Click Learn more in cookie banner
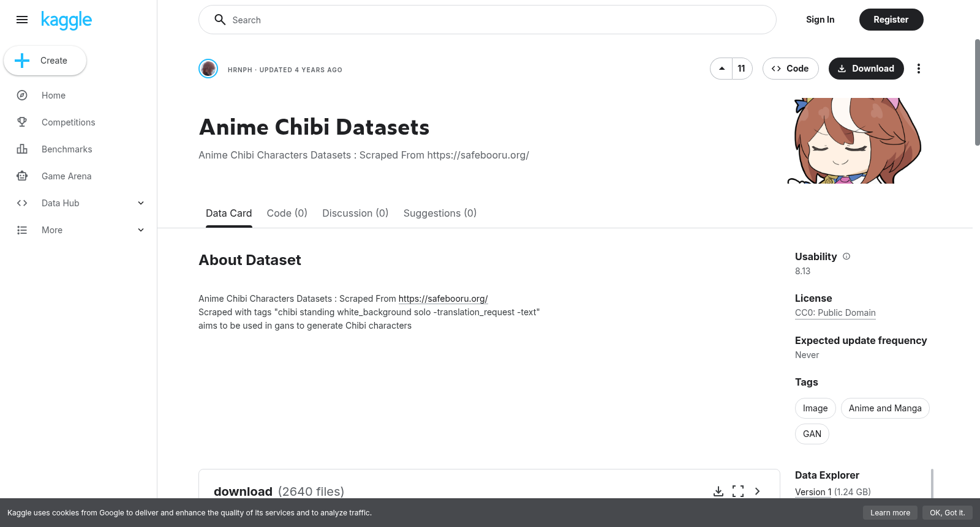980x527 pixels. click(x=890, y=513)
